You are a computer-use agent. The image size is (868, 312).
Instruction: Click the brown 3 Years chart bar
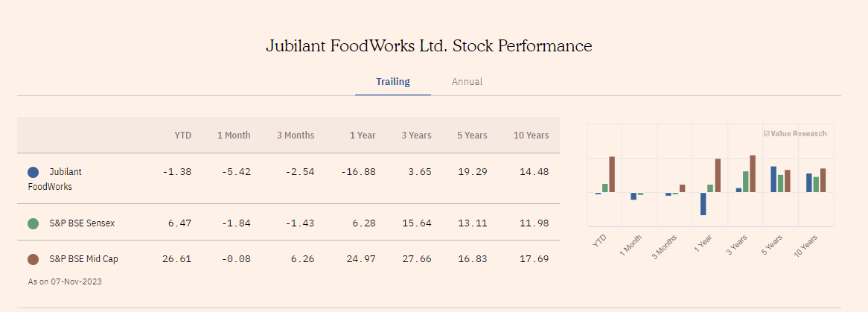click(x=753, y=173)
